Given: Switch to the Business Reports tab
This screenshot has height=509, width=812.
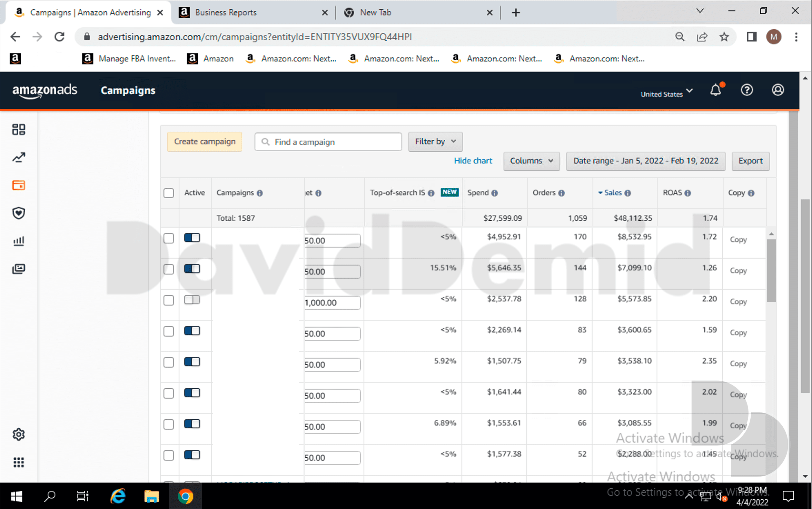Looking at the screenshot, I should click(252, 13).
